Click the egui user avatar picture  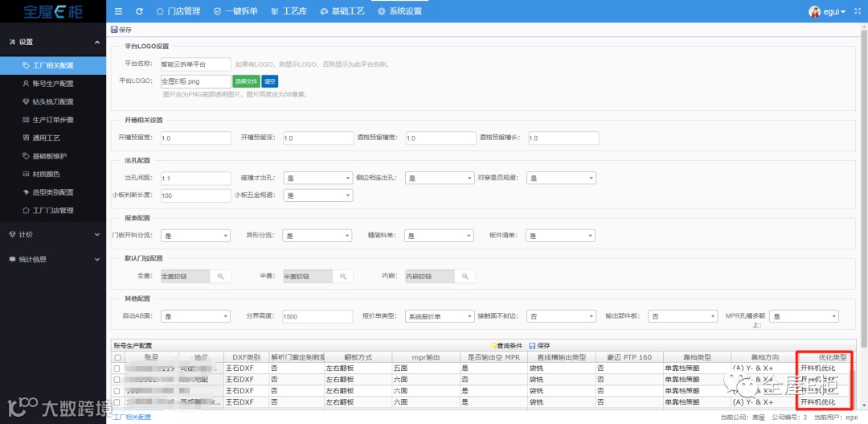coord(814,11)
